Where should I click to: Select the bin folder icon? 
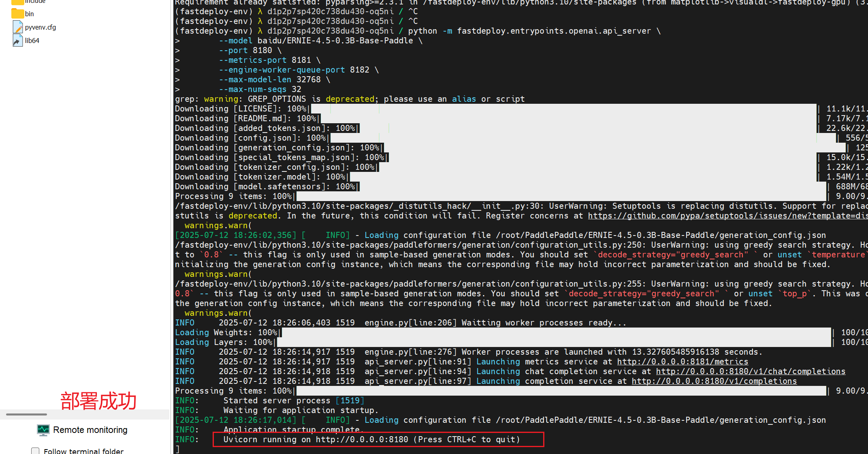17,14
